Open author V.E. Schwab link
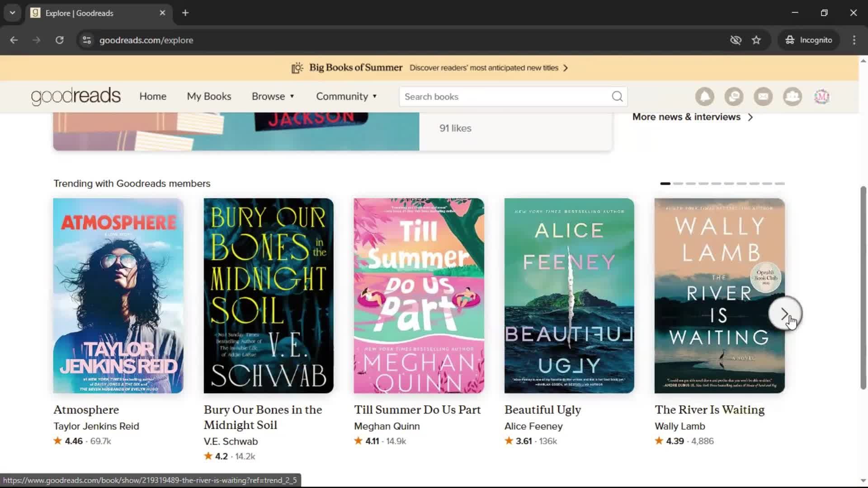 click(x=231, y=441)
